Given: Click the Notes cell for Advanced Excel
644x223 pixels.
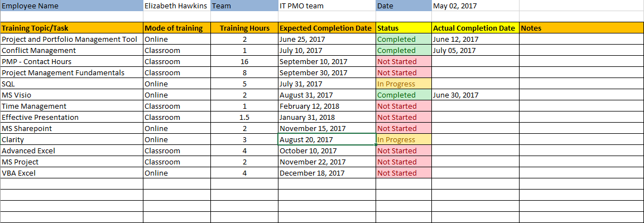Looking at the screenshot, I should [580, 151].
